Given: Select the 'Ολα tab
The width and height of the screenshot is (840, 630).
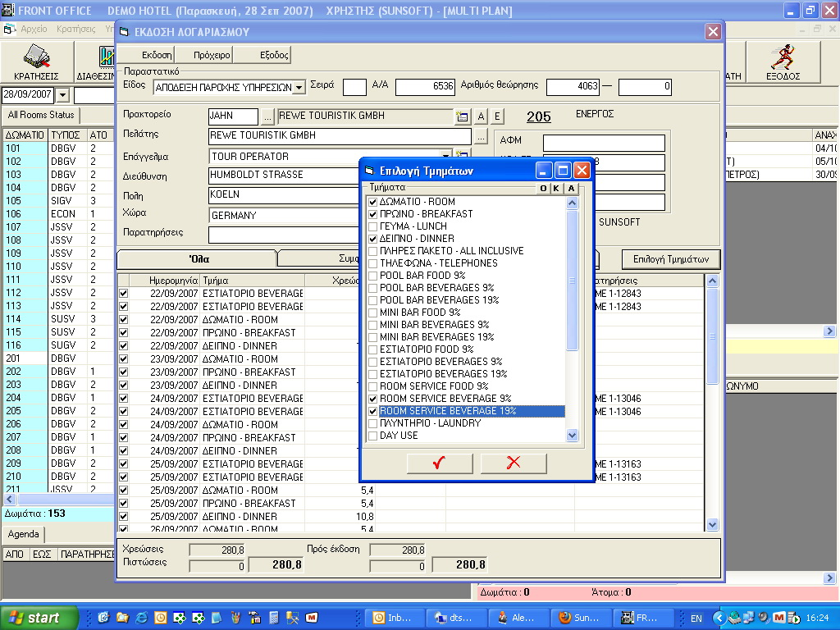Looking at the screenshot, I should 198,259.
